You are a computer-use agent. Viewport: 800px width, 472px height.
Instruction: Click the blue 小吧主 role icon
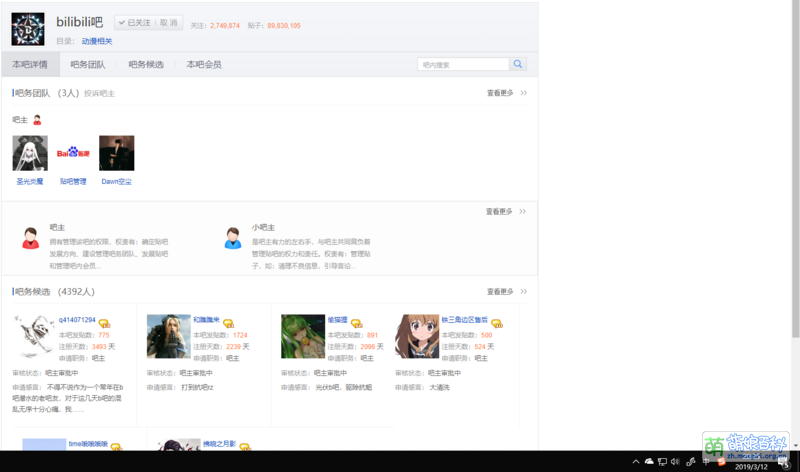click(x=233, y=238)
